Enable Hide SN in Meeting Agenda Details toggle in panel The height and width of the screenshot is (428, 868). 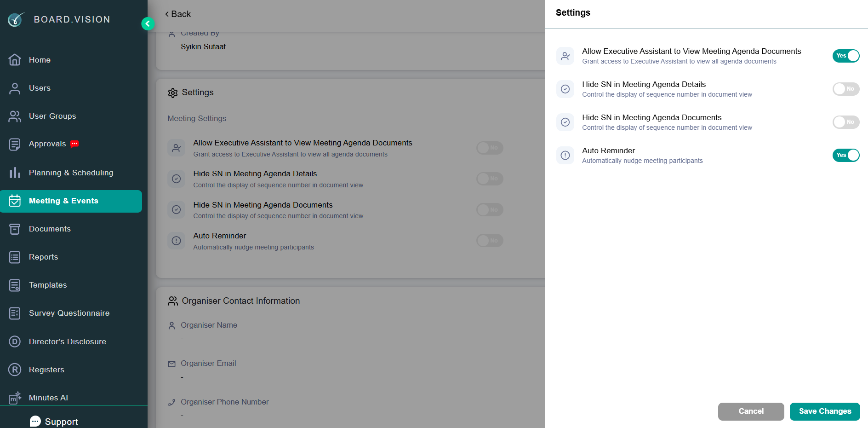[846, 89]
